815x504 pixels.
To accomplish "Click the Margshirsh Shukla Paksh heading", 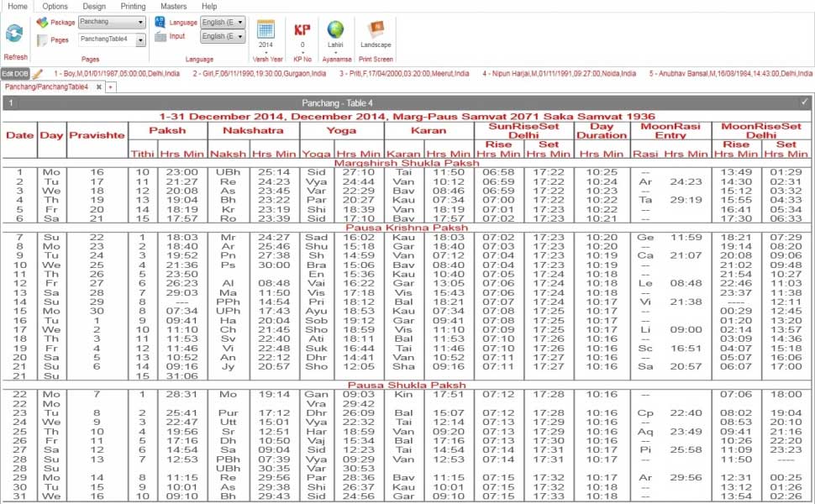I will click(x=407, y=163).
